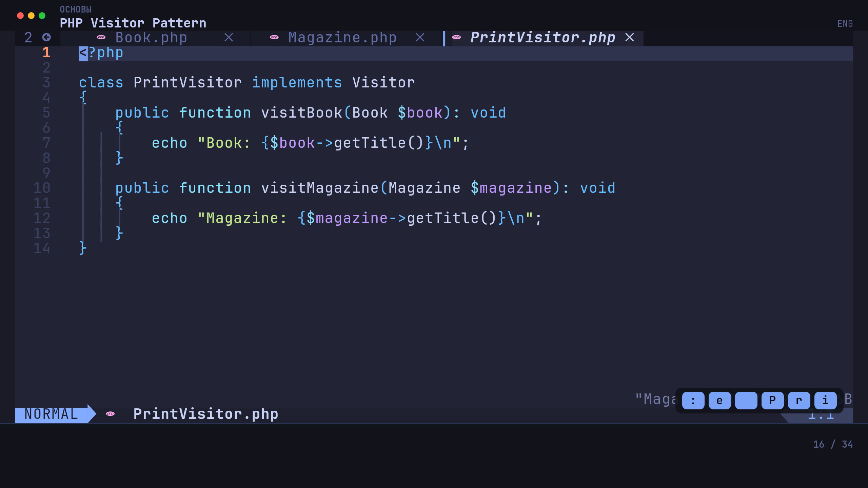This screenshot has height=488, width=868.
Task: Click the 'r' keystroke overlay key
Action: [799, 401]
